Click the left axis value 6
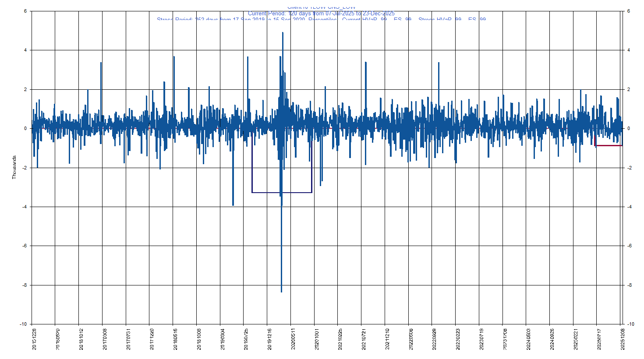Screen dimensions: 644x359 (25, 11)
